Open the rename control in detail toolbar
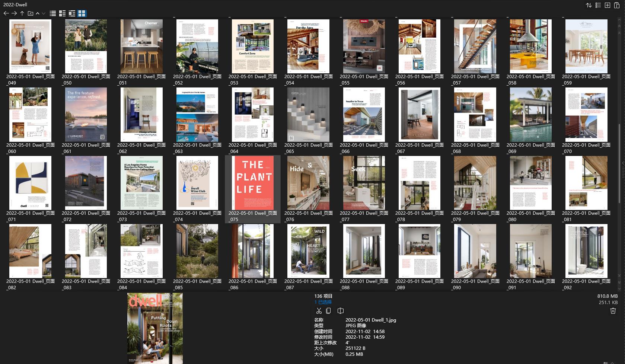Viewport: 625px width, 364px height. pyautogui.click(x=340, y=311)
